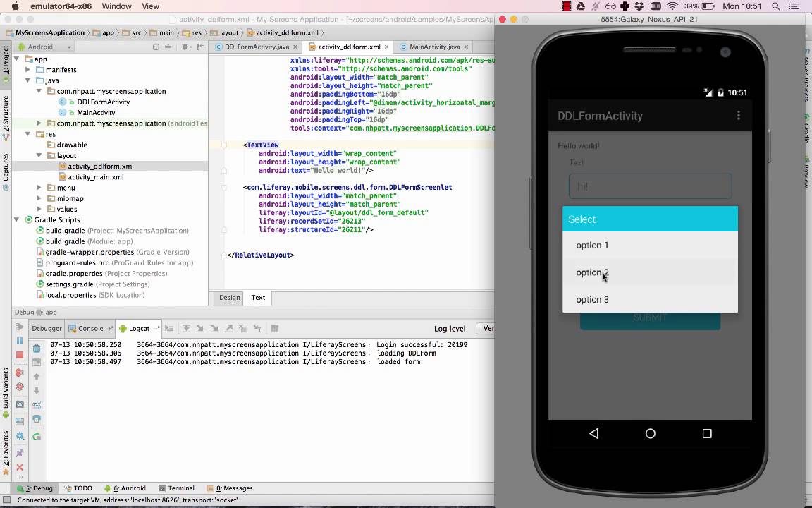Viewport: 812px width, 508px height.
Task: Click Show Execution Point icon
Action: (169, 329)
